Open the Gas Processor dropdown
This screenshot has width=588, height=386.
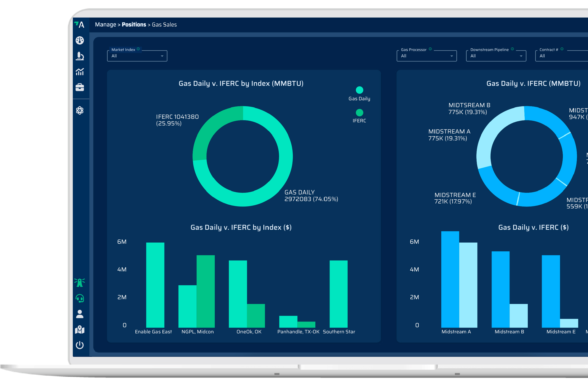[427, 56]
